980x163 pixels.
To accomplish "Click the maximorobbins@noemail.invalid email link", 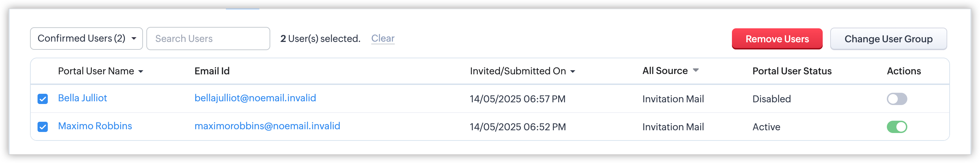I will coord(268,126).
